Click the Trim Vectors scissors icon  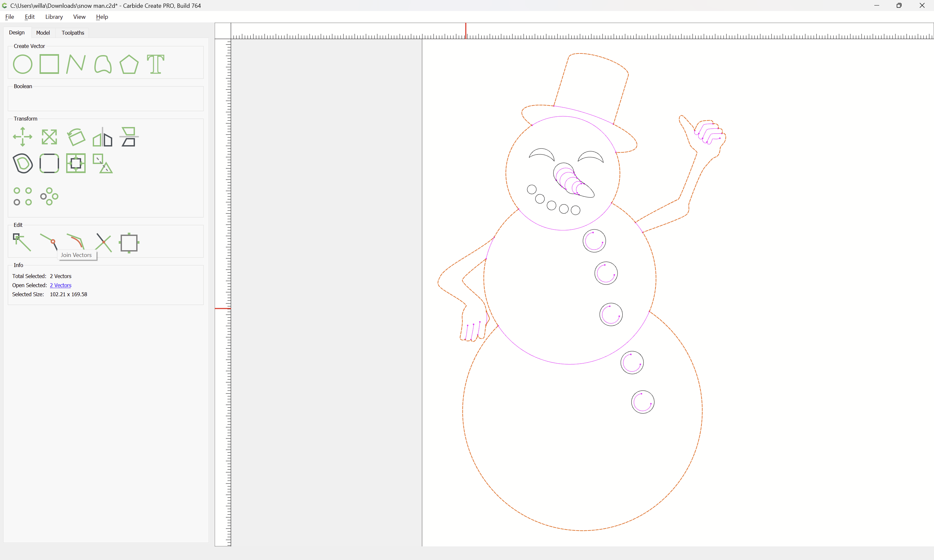tap(103, 242)
